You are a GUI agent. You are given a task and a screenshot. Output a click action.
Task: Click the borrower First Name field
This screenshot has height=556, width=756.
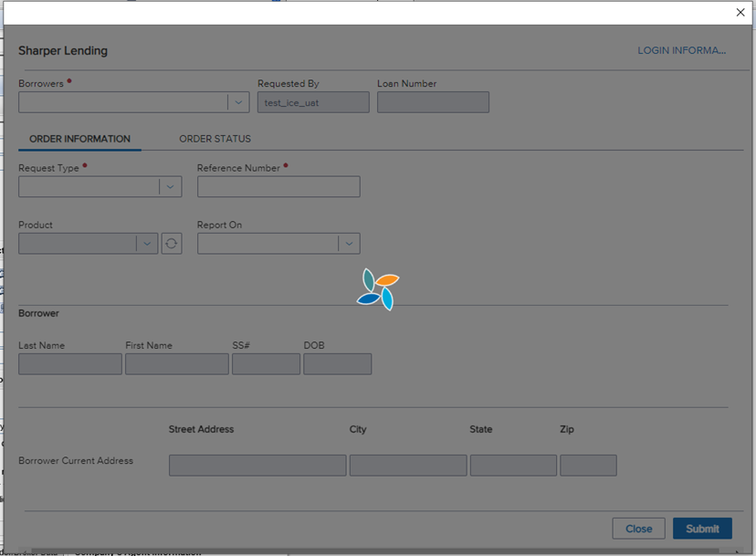(x=177, y=364)
